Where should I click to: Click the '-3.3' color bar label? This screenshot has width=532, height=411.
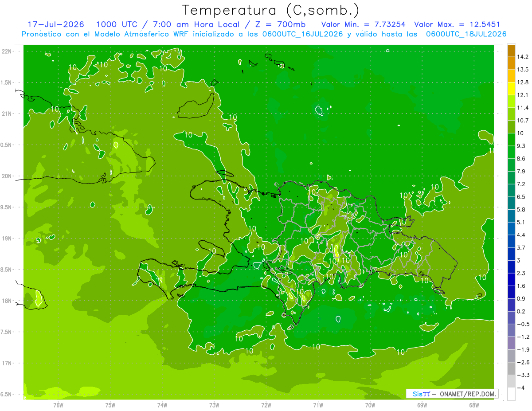pos(523,375)
